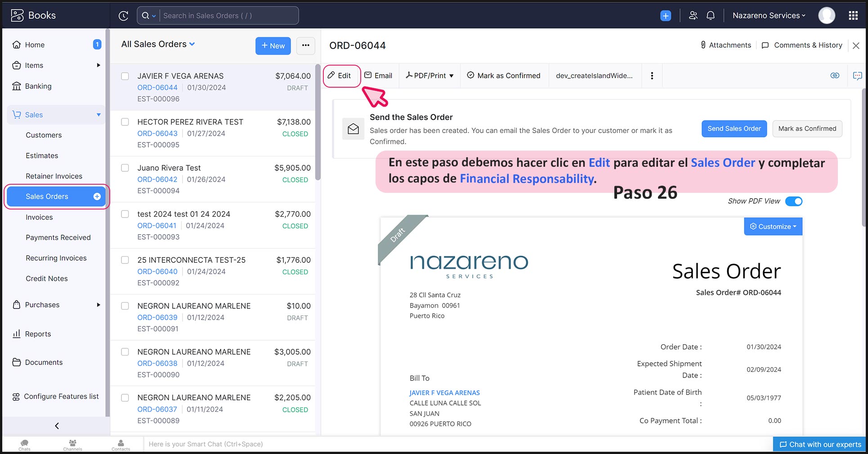
Task: Click the plus icon on Sales Orders
Action: (97, 196)
